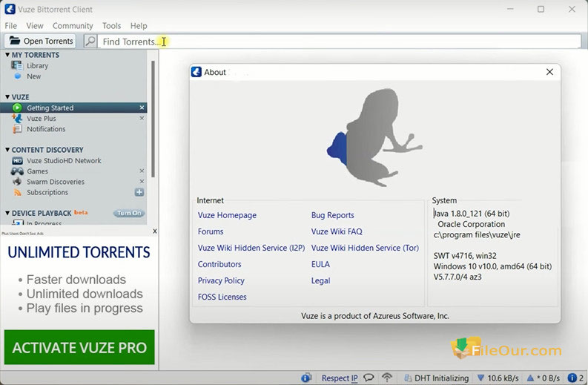
Task: Open the chat bubble icon in status bar
Action: coord(369,378)
